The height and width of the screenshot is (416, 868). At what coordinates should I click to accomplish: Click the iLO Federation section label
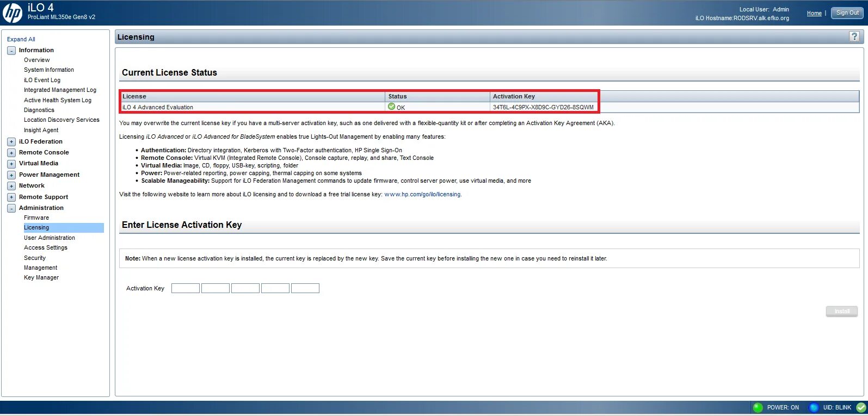(x=41, y=141)
